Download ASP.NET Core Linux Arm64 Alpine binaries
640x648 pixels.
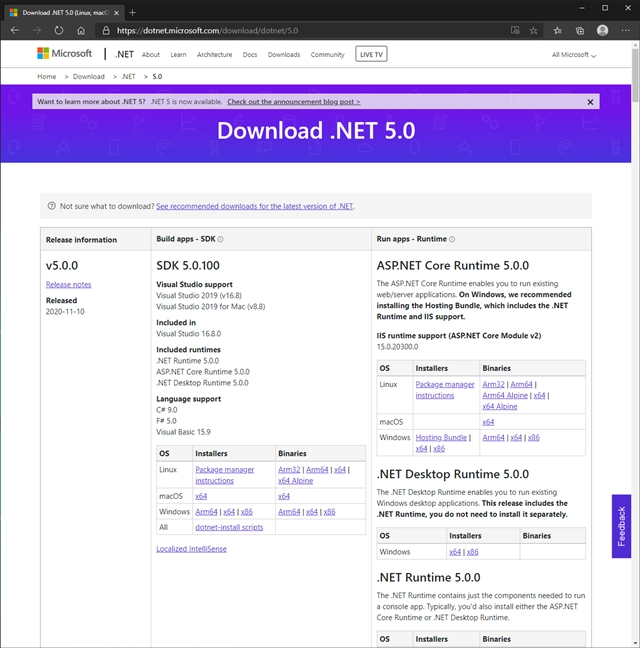tap(505, 395)
